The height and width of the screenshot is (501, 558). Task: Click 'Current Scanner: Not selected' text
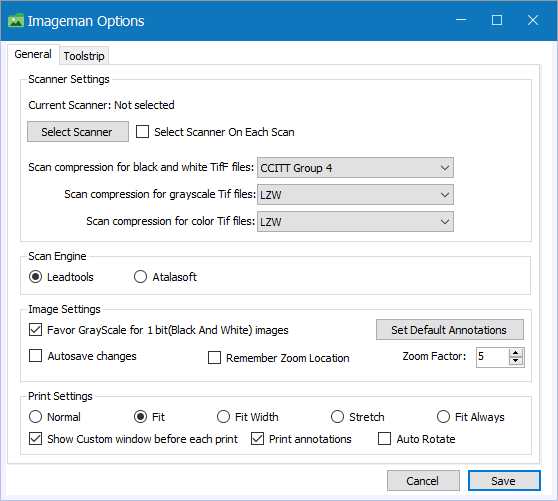(x=101, y=105)
